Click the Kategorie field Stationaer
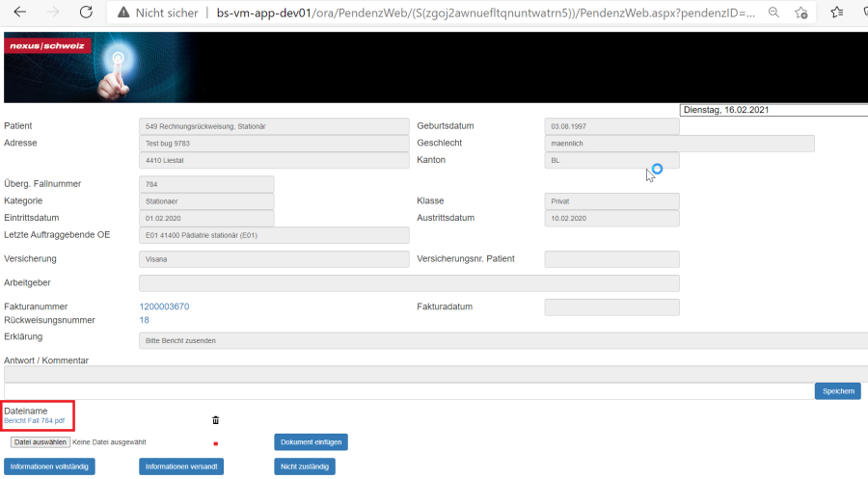 click(206, 201)
